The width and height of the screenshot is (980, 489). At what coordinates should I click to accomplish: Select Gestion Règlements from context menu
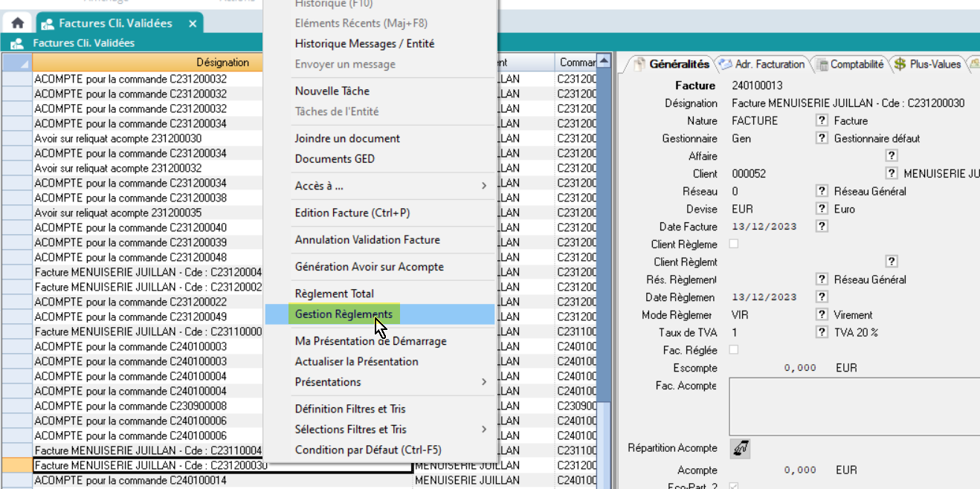click(x=344, y=314)
